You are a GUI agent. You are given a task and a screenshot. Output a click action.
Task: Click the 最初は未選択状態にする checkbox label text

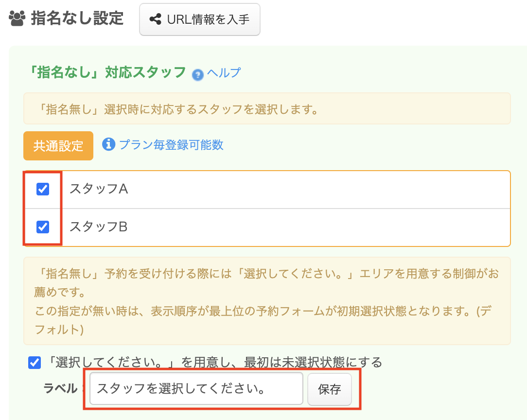(214, 362)
